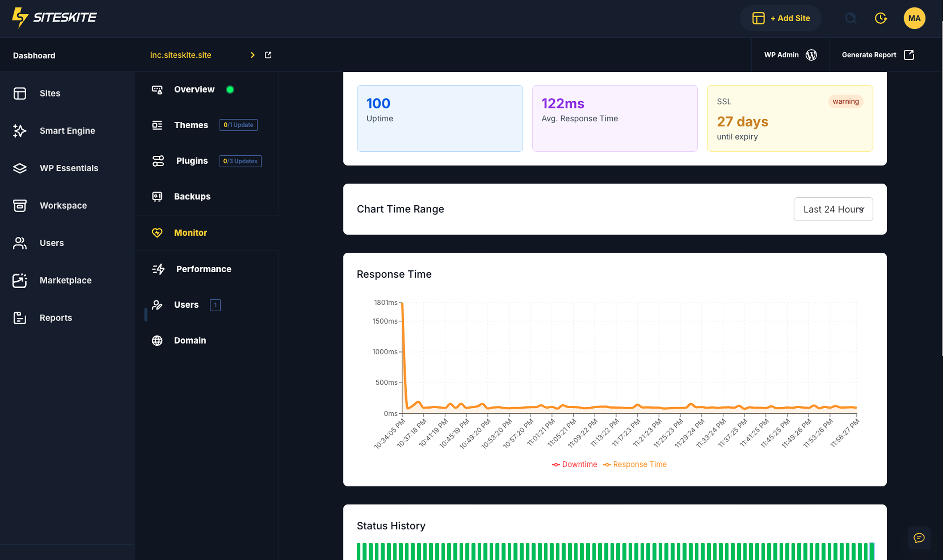Click Overview's green status indicator

230,89
